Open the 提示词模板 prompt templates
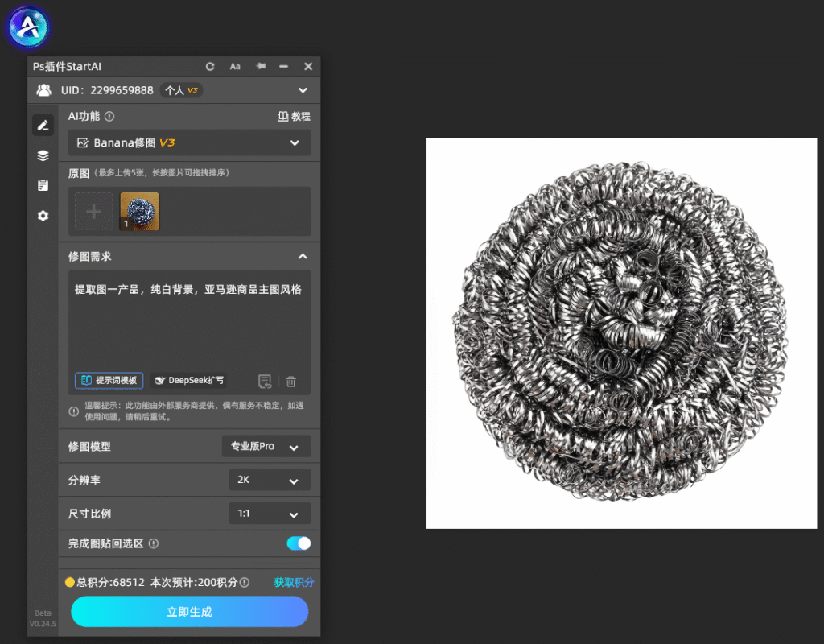Image resolution: width=824 pixels, height=644 pixels. (x=109, y=380)
